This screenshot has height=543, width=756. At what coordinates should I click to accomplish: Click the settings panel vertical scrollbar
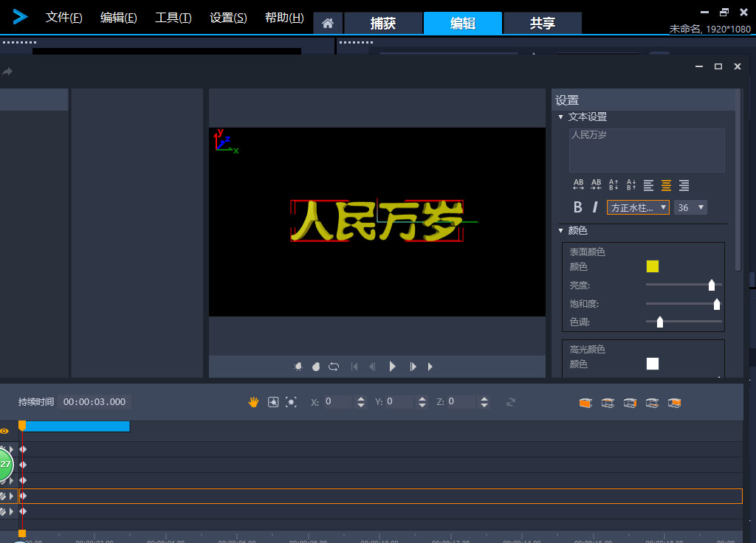pyautogui.click(x=738, y=180)
